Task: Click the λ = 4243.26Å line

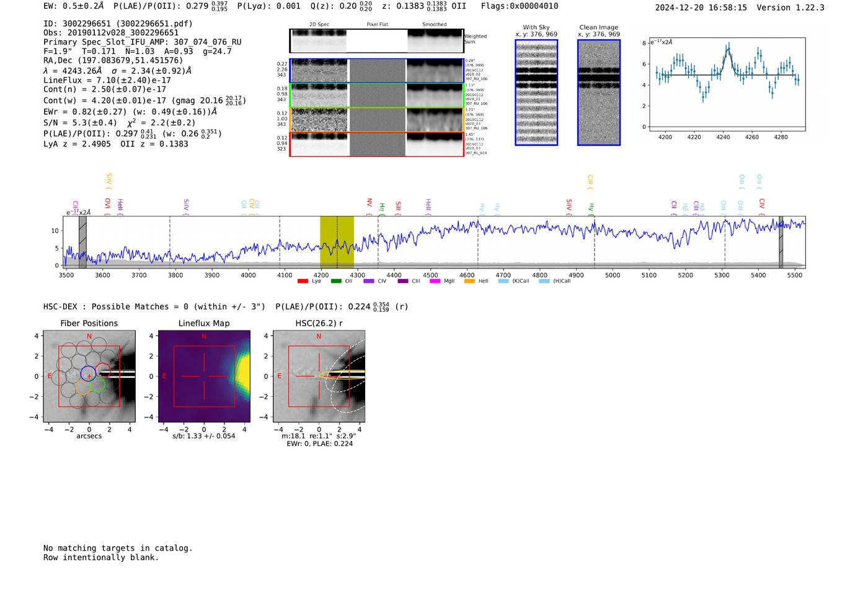Action: click(118, 71)
